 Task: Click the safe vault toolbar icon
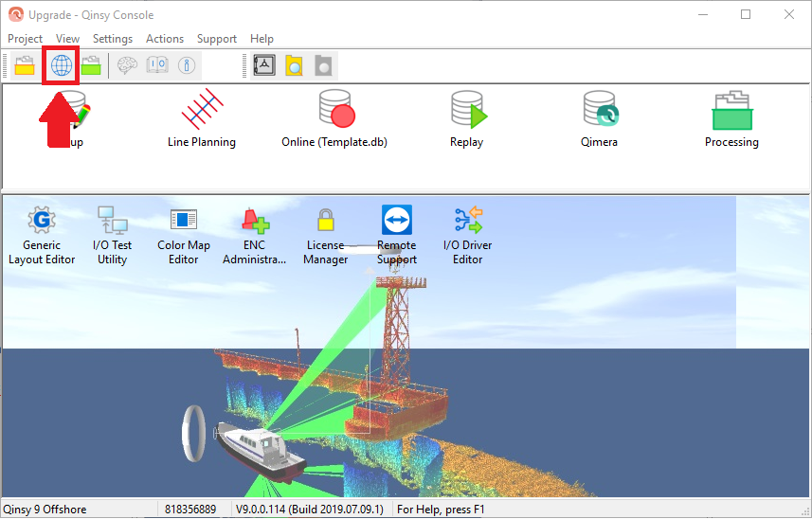tap(265, 65)
